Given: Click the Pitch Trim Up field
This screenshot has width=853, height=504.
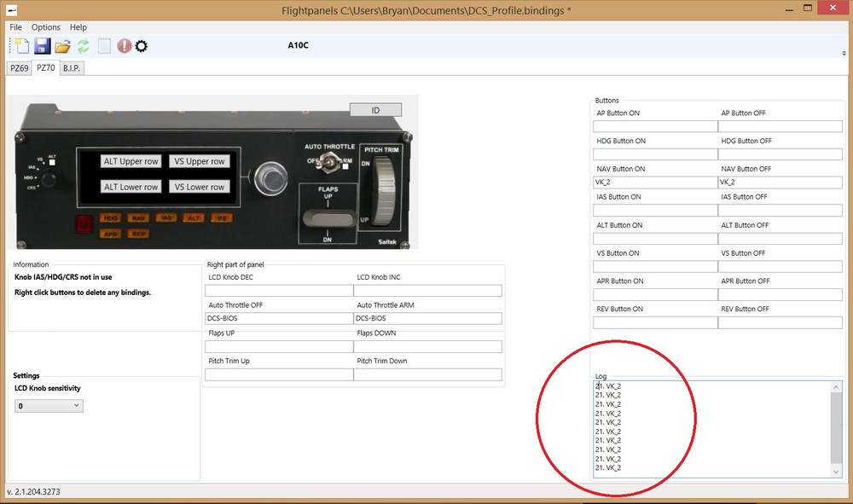Looking at the screenshot, I should tap(279, 374).
